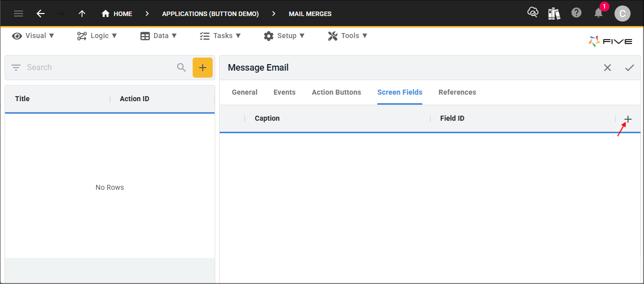
Task: Expand the Data menu
Action: click(159, 36)
